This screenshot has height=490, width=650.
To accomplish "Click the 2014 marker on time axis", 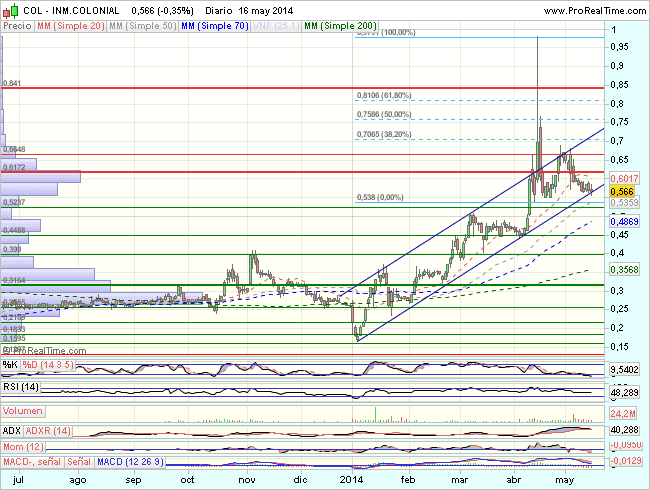I will pyautogui.click(x=353, y=479).
